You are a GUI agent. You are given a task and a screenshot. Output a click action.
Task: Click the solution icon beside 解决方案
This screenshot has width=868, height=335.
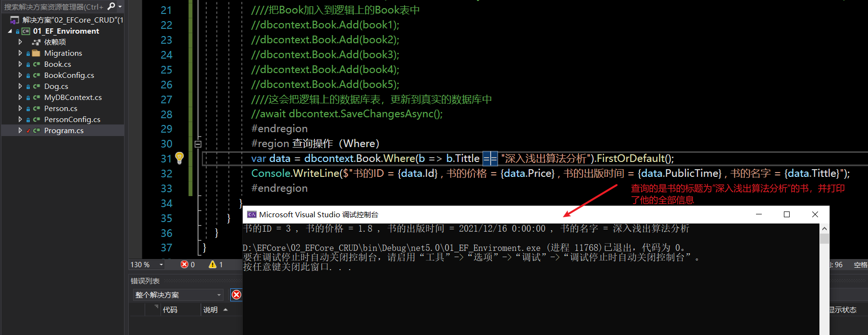coord(15,20)
